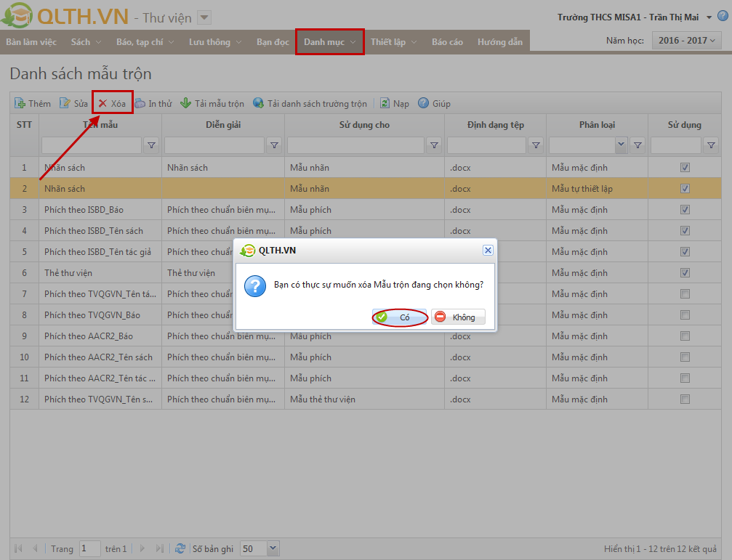Click the Trang page number field
Viewport: 732px width, 560px height.
coord(89,548)
